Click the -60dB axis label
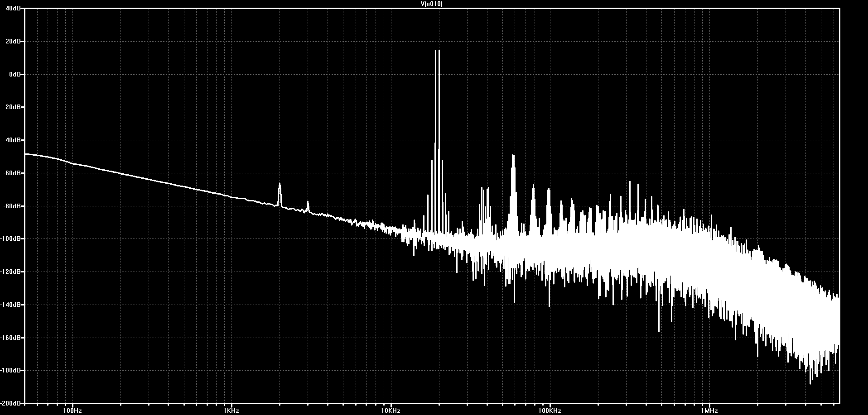 [x=13, y=173]
